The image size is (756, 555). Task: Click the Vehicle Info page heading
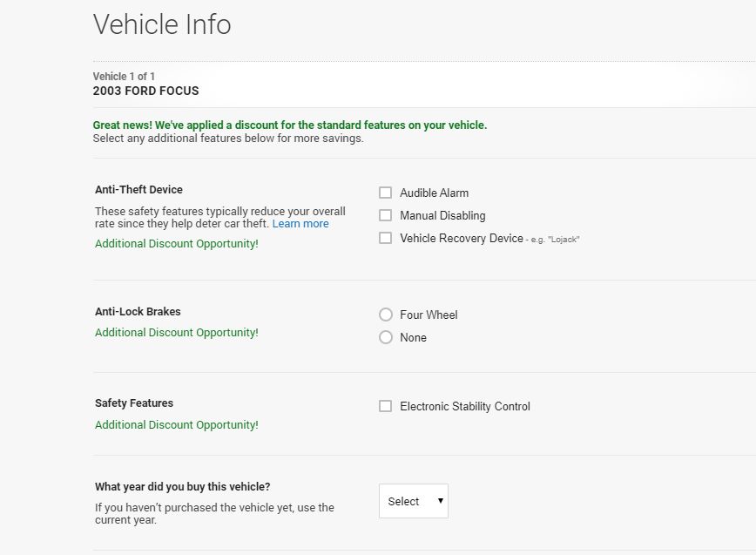click(162, 24)
